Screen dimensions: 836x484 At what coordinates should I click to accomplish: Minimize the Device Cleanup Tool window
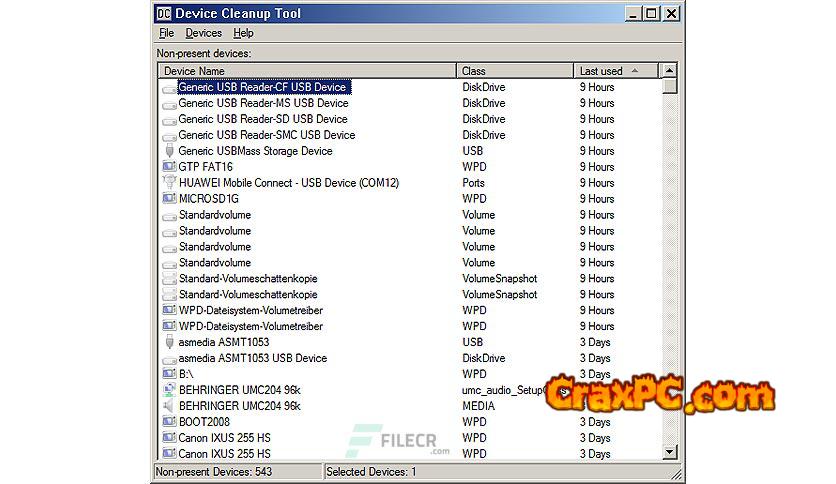point(632,13)
